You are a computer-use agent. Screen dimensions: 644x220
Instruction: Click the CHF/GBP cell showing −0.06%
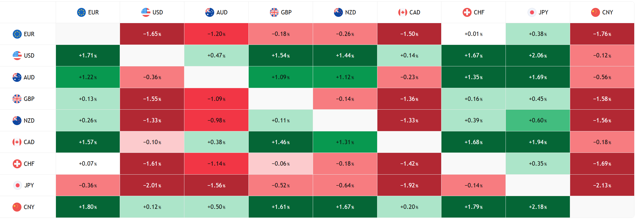pos(280,164)
